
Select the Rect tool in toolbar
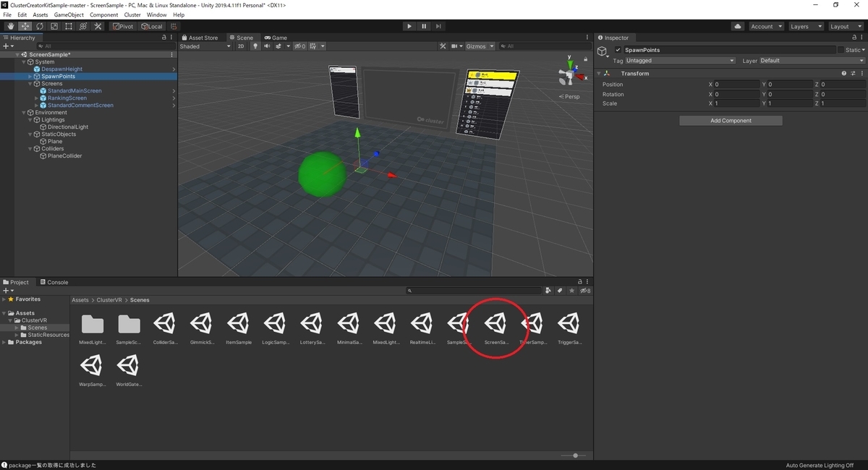[x=68, y=26]
